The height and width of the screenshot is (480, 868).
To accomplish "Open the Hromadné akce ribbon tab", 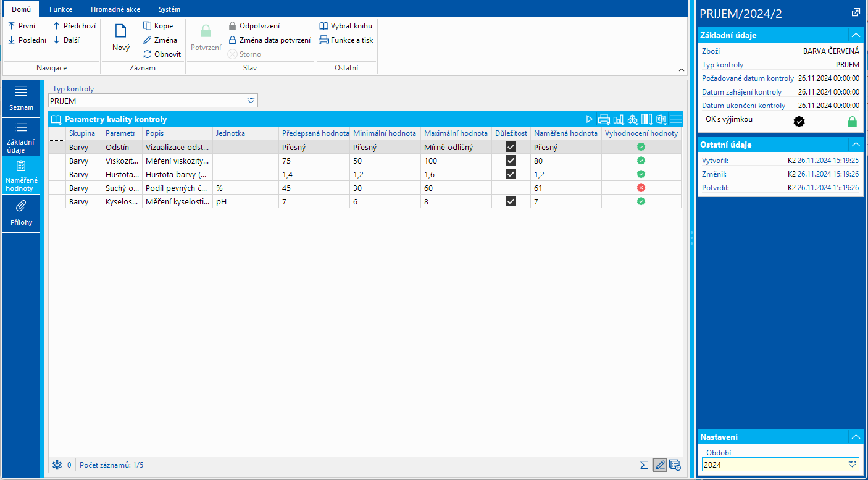I will click(x=115, y=9).
